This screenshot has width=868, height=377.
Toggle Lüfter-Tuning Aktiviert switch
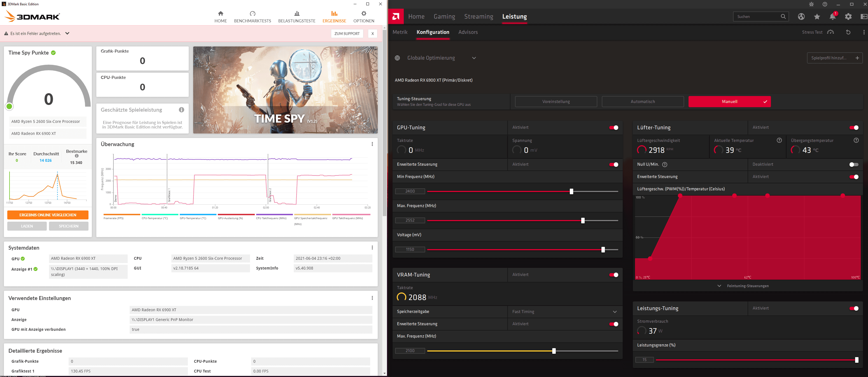(x=854, y=128)
